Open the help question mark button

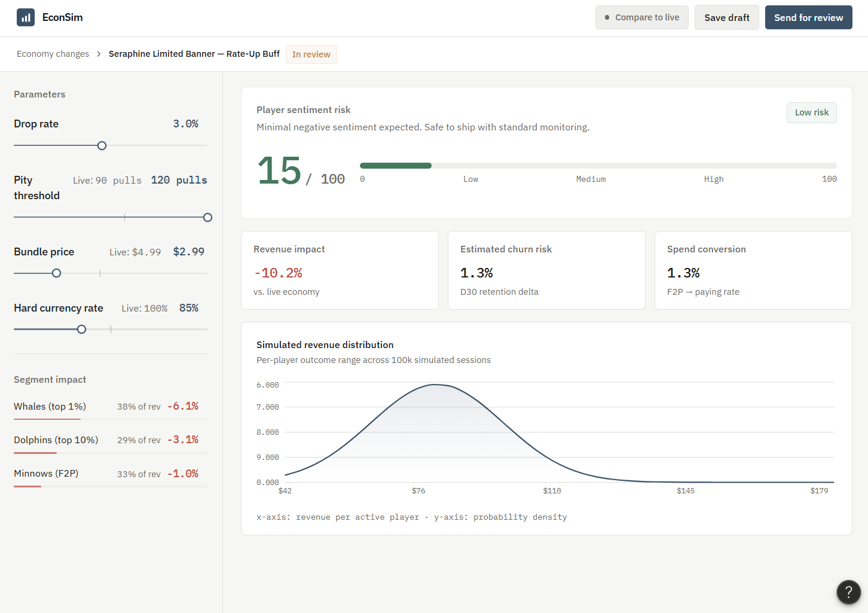coord(848,592)
